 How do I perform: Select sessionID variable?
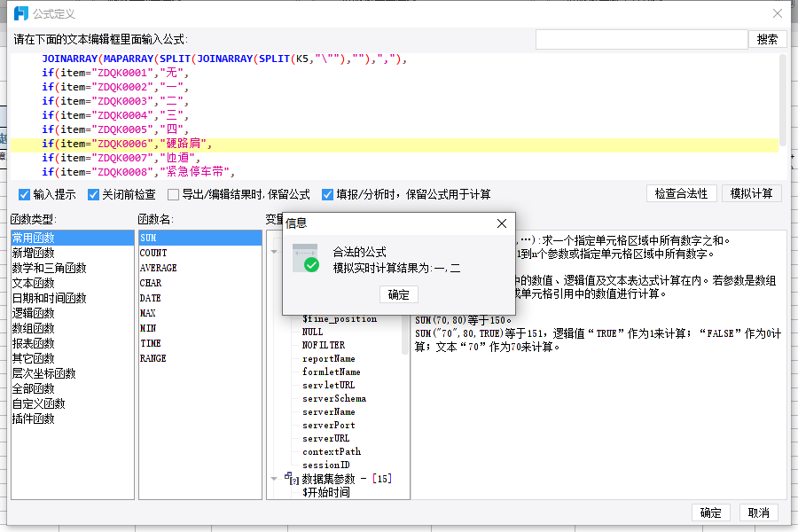point(325,465)
